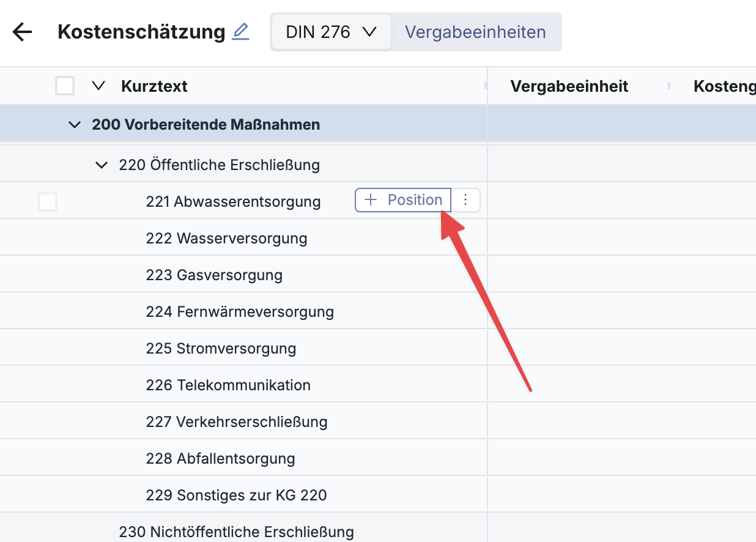Screen dimensions: 756x542
Task: Select the 225 Stromversorgung row
Action: tap(221, 348)
